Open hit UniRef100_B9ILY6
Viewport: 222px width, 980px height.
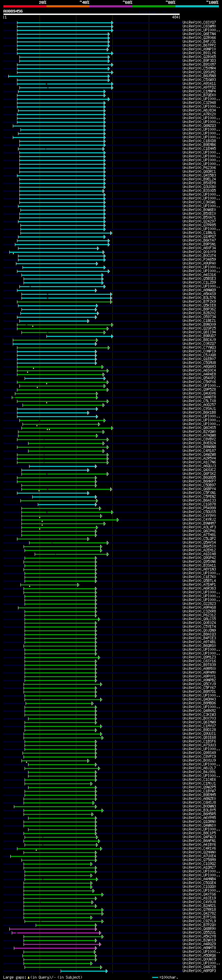199,53
